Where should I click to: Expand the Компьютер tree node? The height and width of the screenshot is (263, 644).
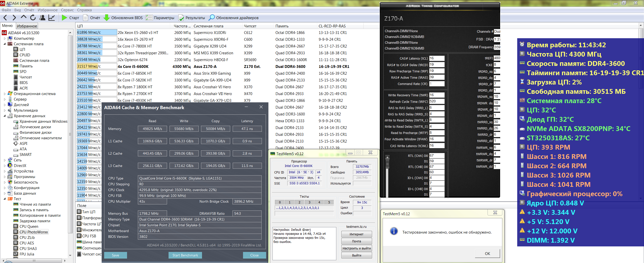5,38
